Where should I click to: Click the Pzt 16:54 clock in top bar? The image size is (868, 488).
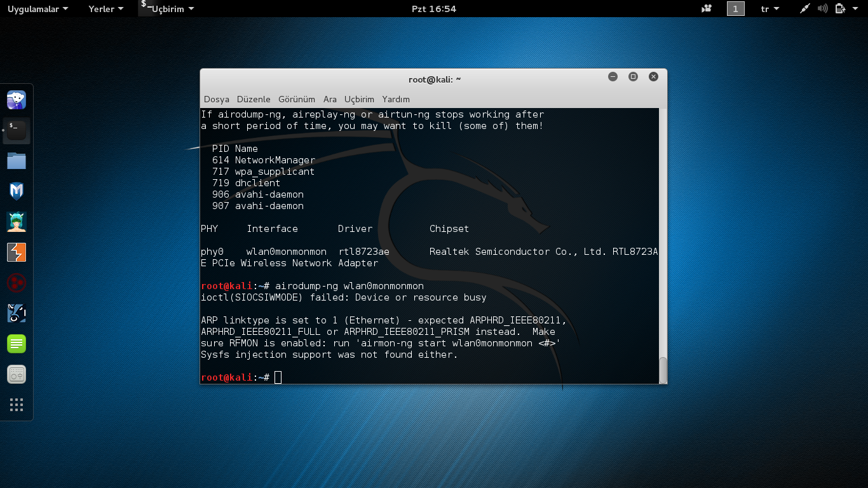(434, 9)
